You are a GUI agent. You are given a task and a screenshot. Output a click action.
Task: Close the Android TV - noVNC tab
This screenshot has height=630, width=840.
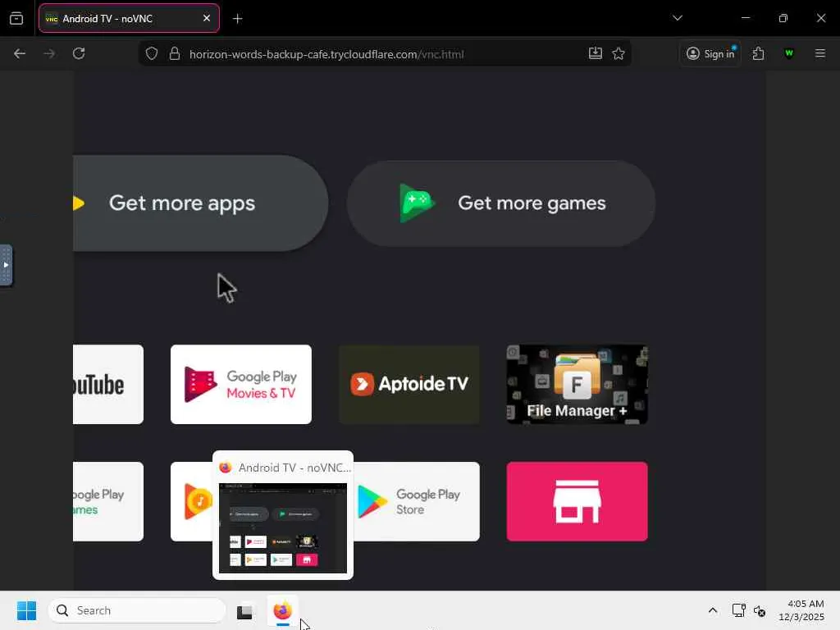206,18
